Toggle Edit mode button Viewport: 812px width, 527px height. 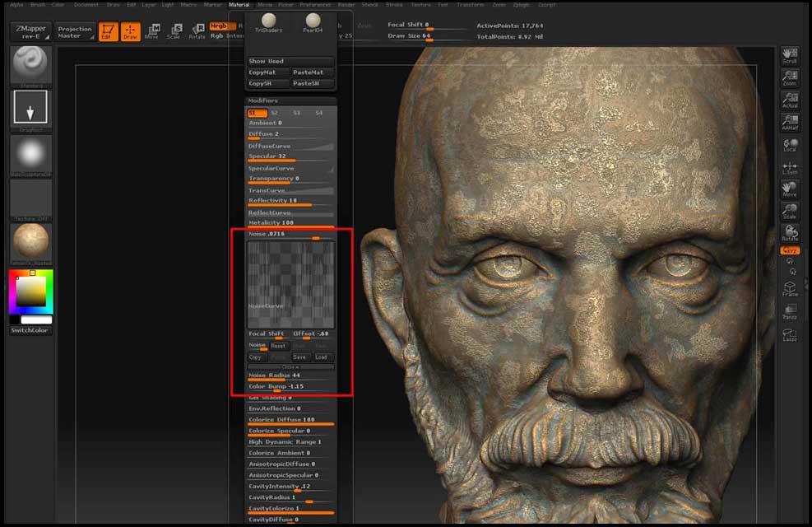(108, 31)
